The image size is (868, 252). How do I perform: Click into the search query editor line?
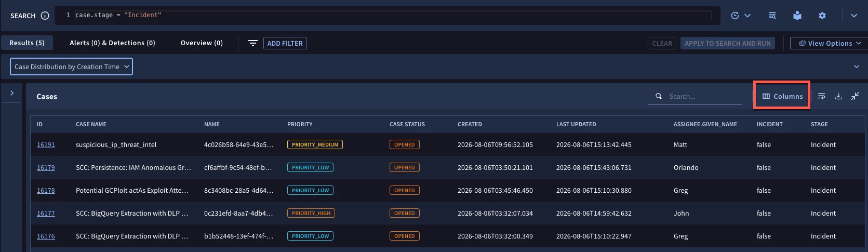pyautogui.click(x=393, y=15)
